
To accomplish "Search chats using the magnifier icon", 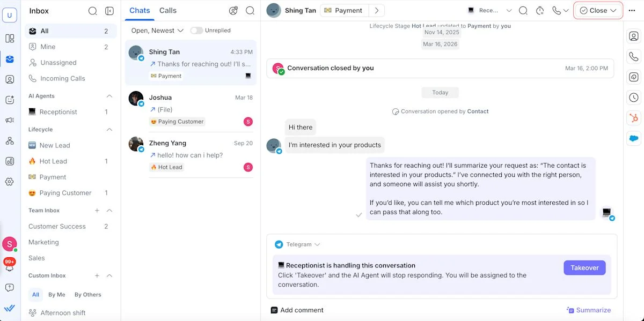I will (x=250, y=11).
